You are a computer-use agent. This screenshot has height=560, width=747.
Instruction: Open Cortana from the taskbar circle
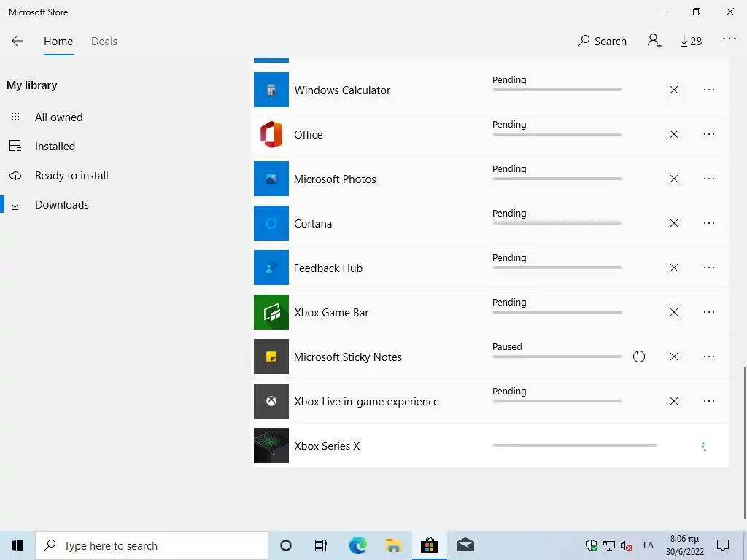286,545
